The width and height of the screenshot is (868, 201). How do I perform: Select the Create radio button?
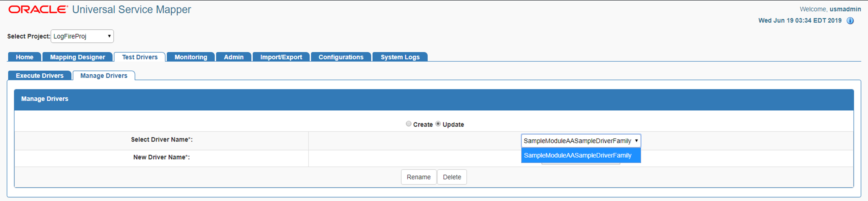point(409,124)
